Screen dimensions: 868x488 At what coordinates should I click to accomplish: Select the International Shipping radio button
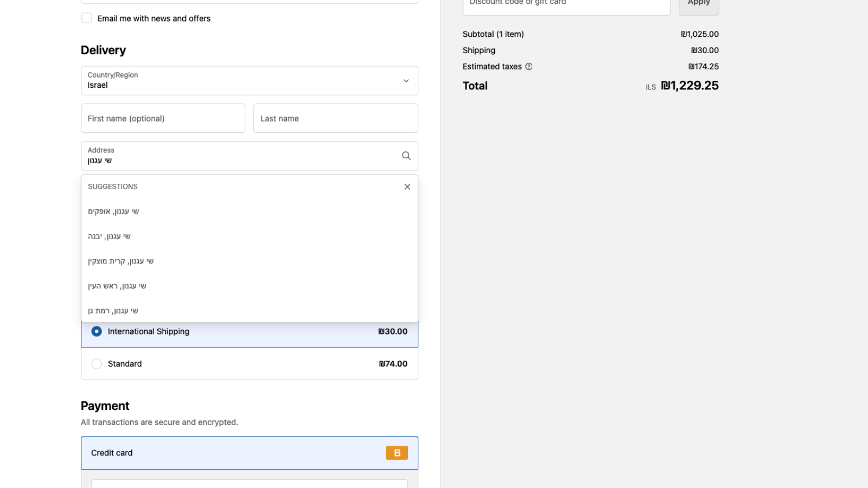97,331
